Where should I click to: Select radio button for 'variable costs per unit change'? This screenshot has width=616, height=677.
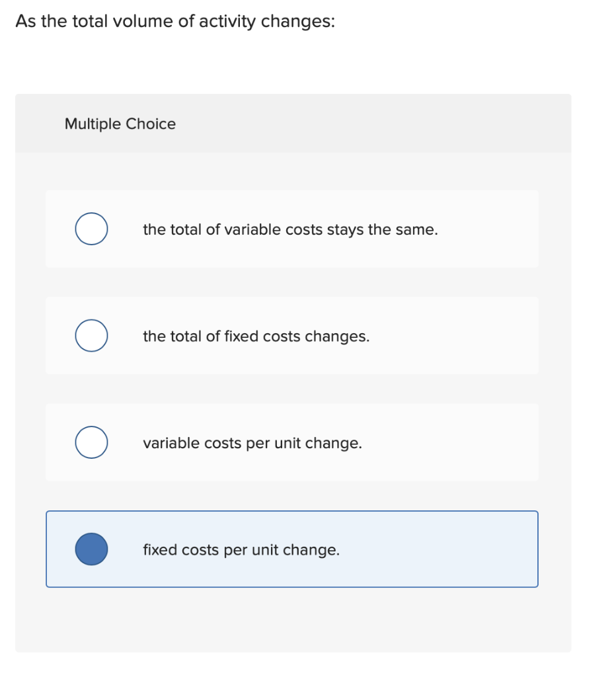pyautogui.click(x=91, y=442)
